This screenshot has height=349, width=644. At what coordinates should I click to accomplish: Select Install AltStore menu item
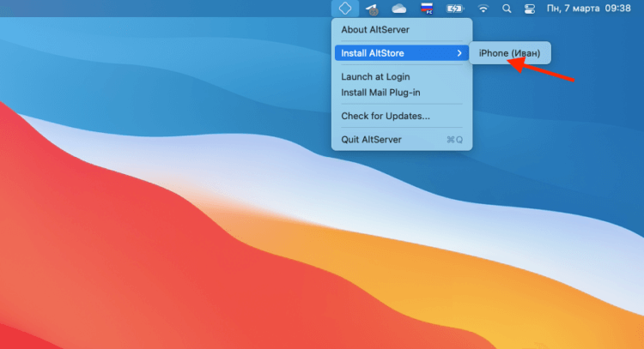coord(402,53)
